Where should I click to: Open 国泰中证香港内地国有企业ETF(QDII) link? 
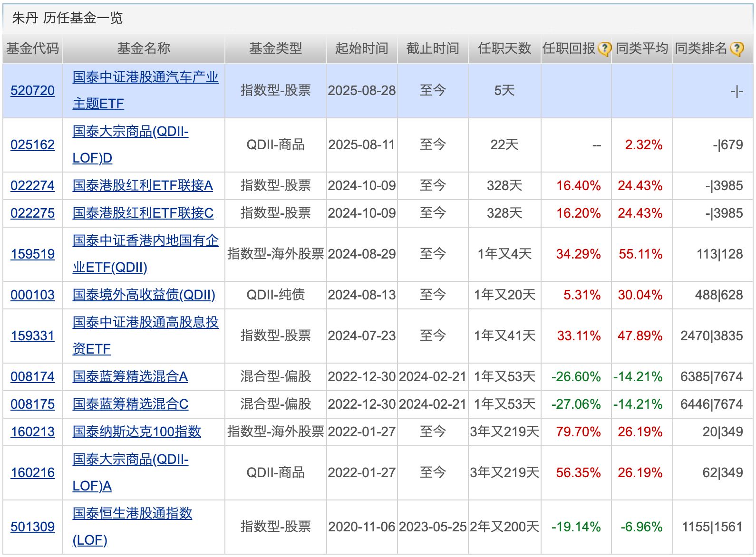[x=145, y=241]
